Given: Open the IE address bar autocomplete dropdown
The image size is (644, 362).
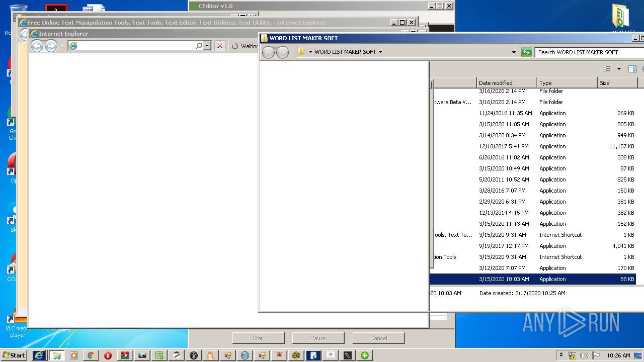Looking at the screenshot, I should [x=207, y=46].
